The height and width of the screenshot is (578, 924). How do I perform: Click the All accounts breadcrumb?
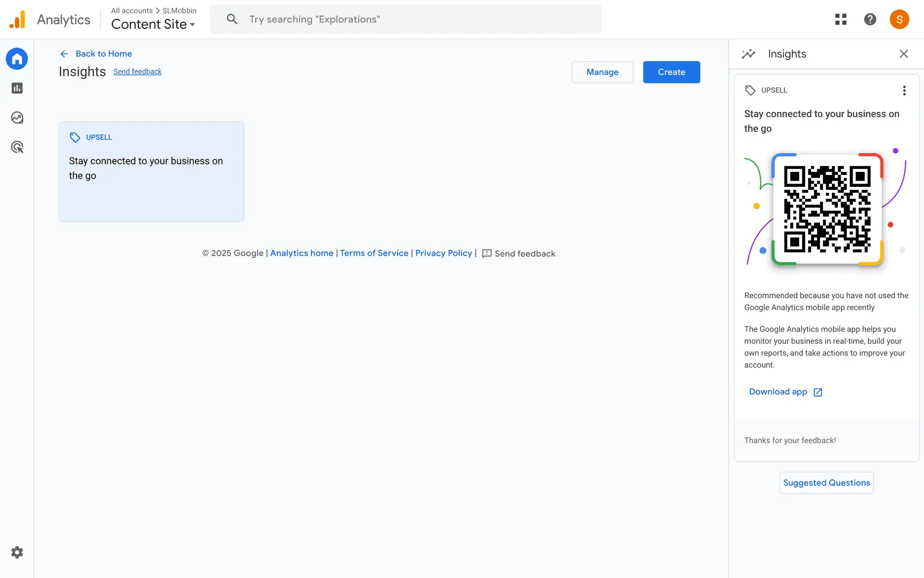point(131,11)
